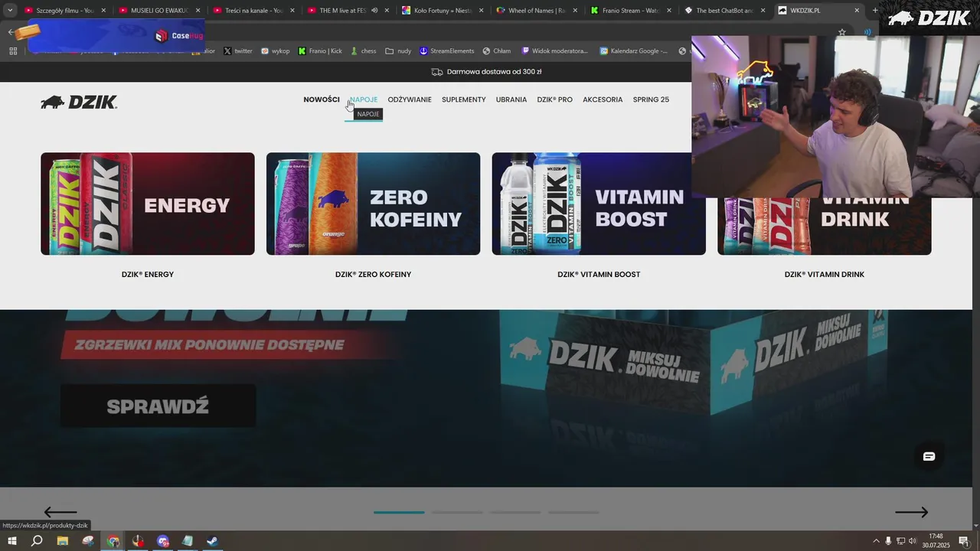Open the network icon in the system tray
Viewport: 980px width, 551px height.
click(x=900, y=541)
